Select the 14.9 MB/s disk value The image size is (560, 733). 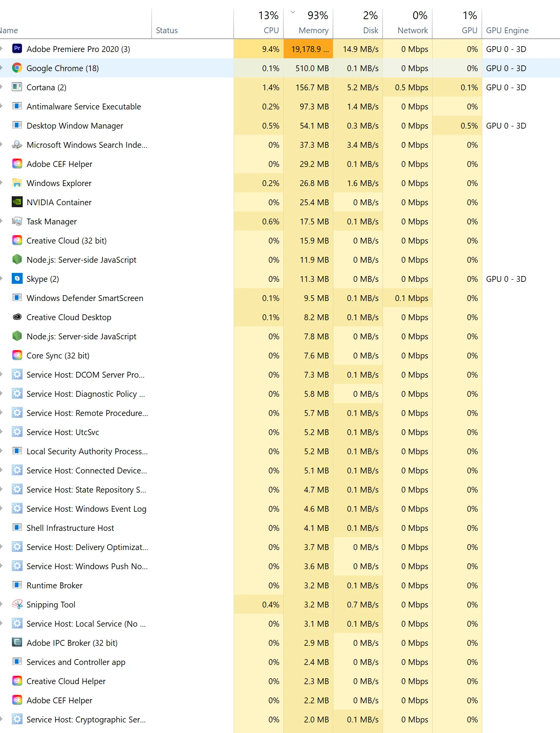point(358,49)
